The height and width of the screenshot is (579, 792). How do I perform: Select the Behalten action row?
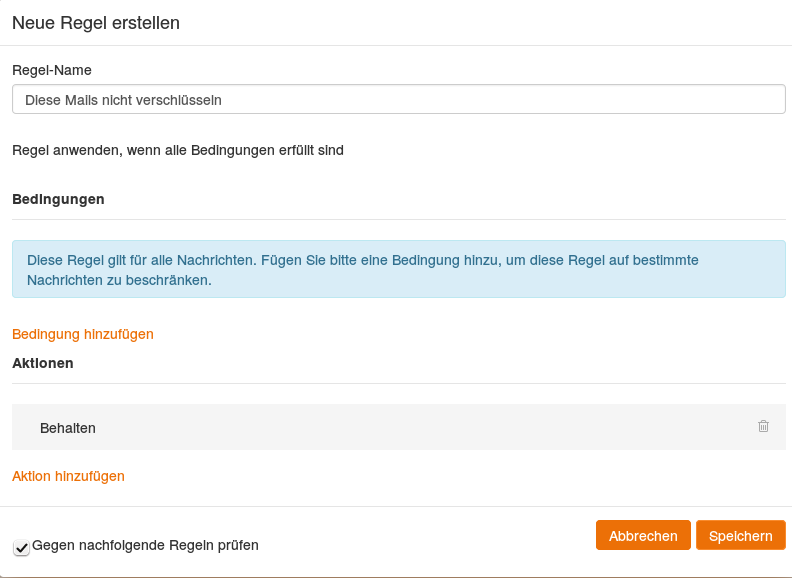coord(400,427)
